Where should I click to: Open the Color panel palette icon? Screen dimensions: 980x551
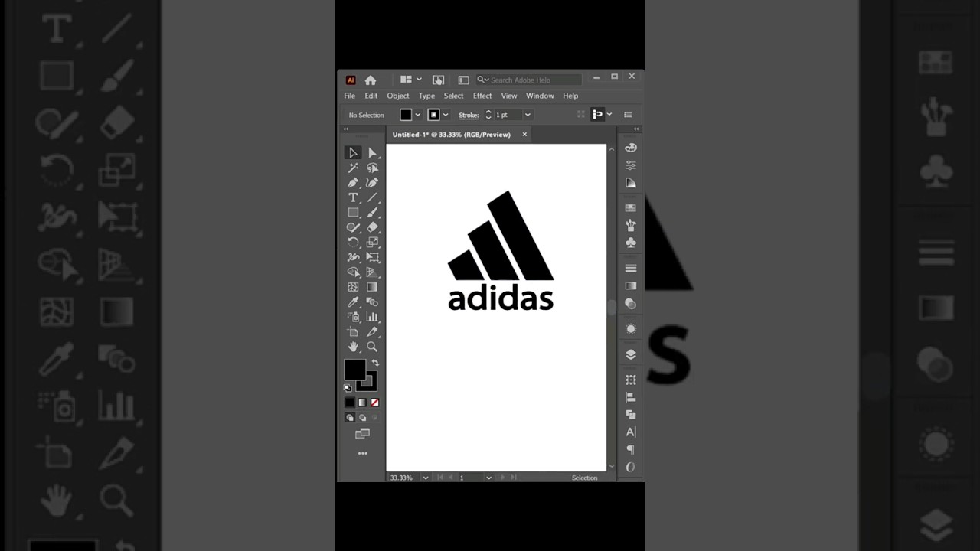(631, 148)
